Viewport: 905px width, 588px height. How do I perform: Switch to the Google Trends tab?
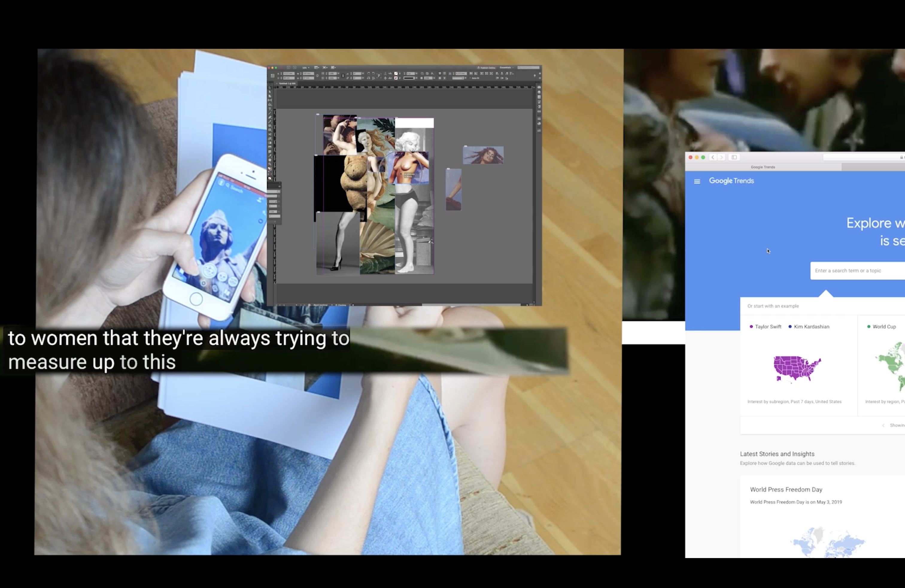pos(763,167)
